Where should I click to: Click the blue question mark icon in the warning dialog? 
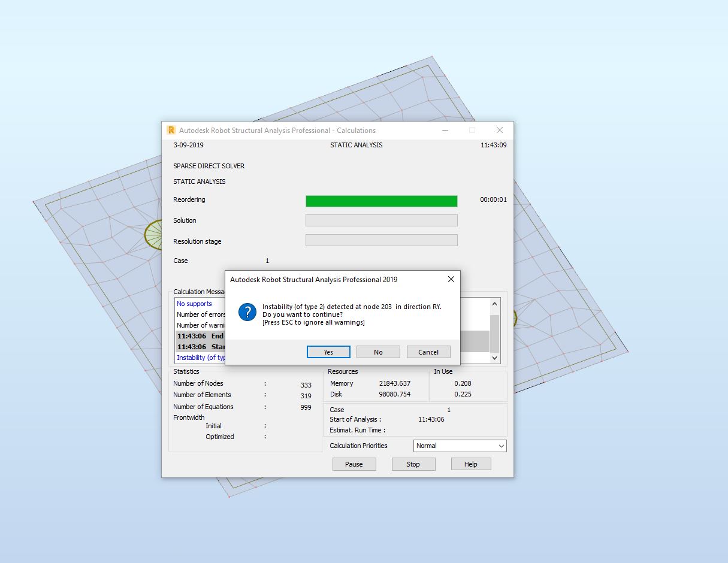click(246, 312)
